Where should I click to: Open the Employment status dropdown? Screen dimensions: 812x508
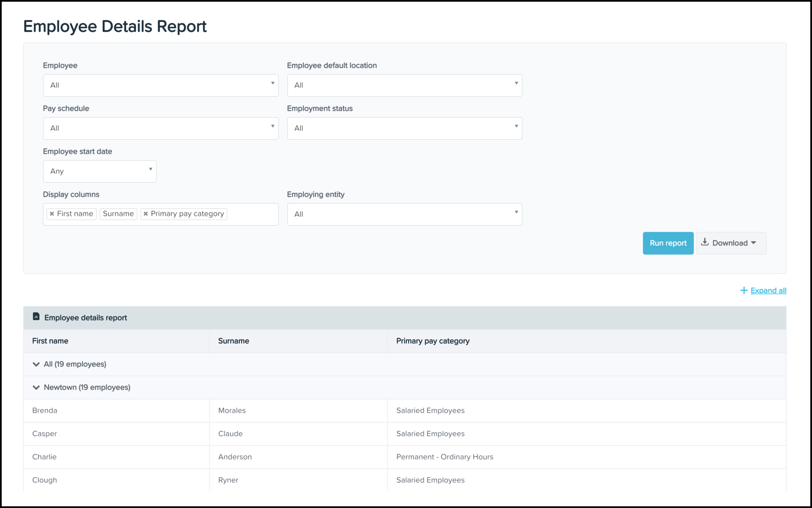(x=404, y=128)
